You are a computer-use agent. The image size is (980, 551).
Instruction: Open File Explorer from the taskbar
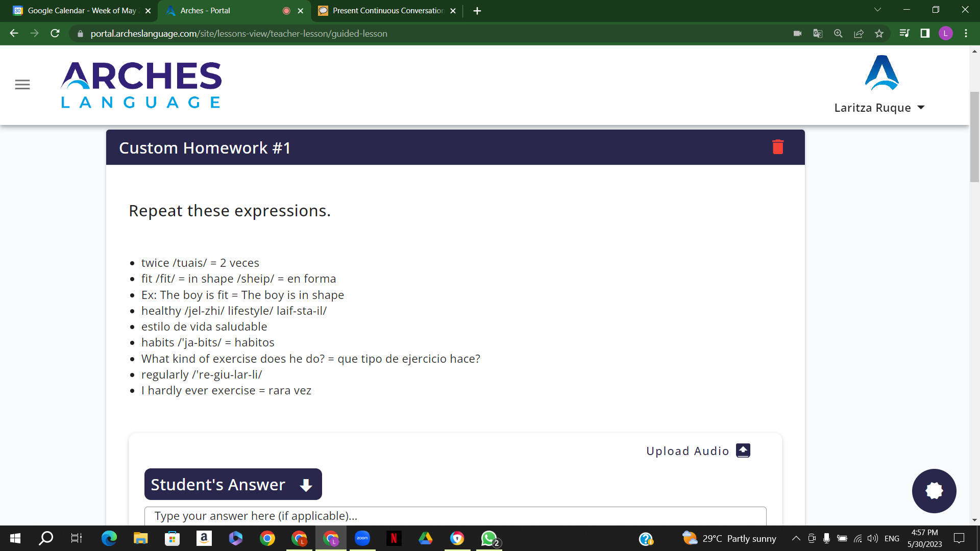click(x=140, y=538)
